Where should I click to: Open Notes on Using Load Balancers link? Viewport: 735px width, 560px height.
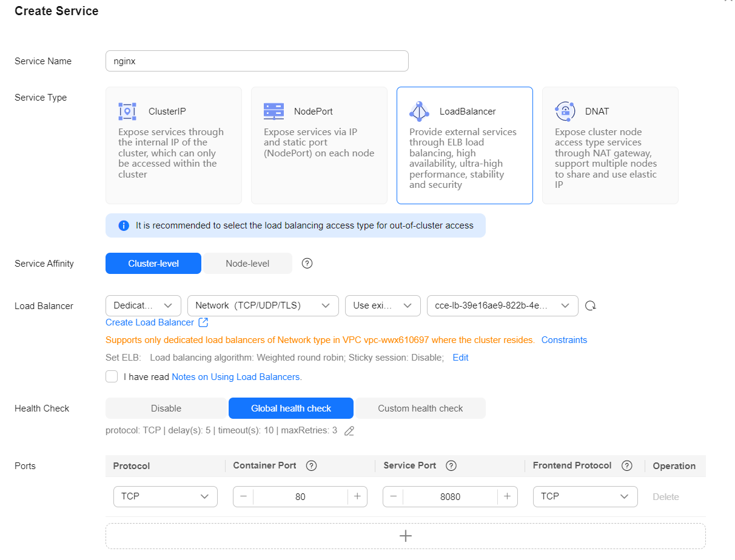click(236, 377)
